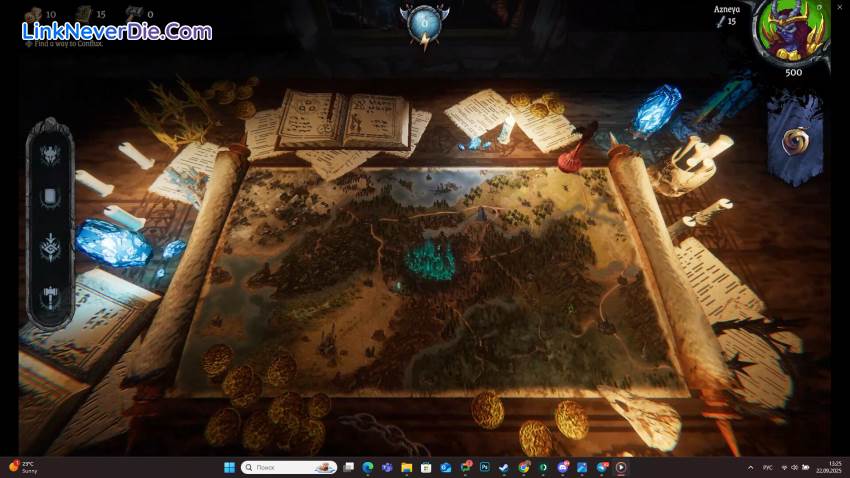Click the taskbar clock and date
Screen dimensions: 850x478
[x=825, y=467]
